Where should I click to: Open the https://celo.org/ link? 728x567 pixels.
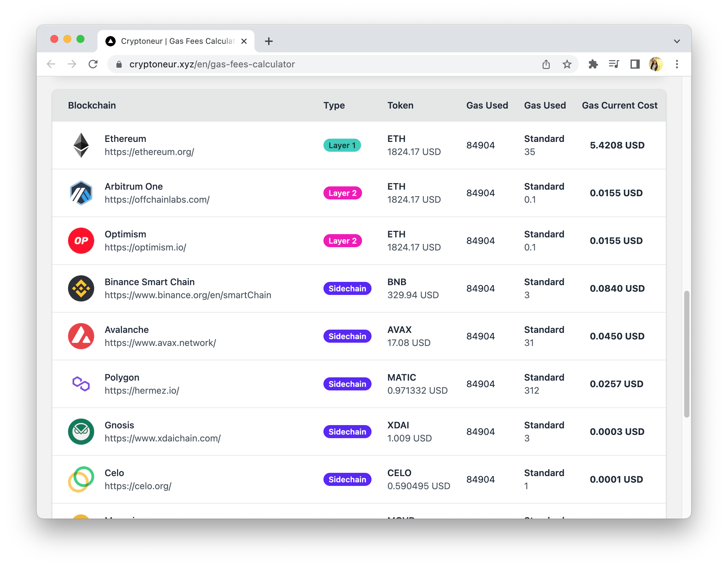tap(138, 485)
